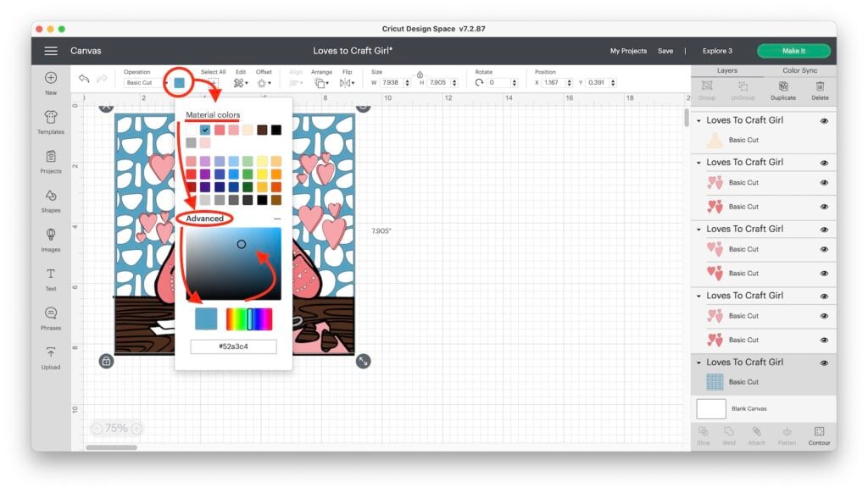Hide the fourth Loves To Craft Girl group
The image size is (868, 493).
click(x=824, y=296)
